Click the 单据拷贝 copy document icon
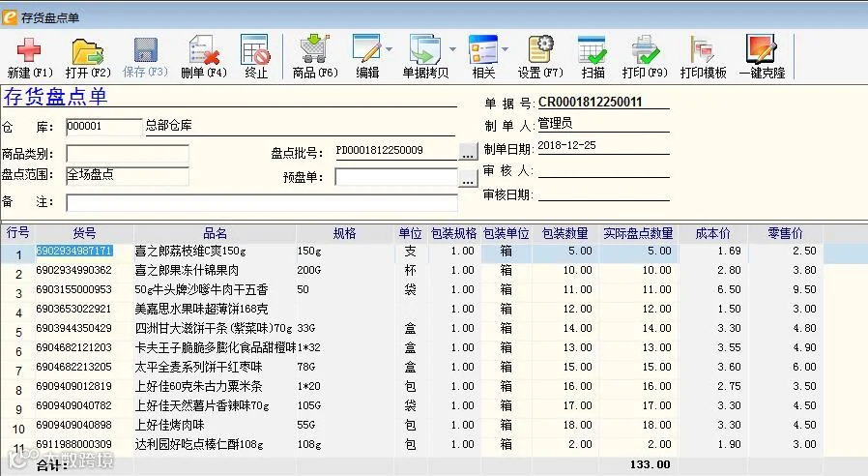The width and height of the screenshot is (868, 476). 424,48
